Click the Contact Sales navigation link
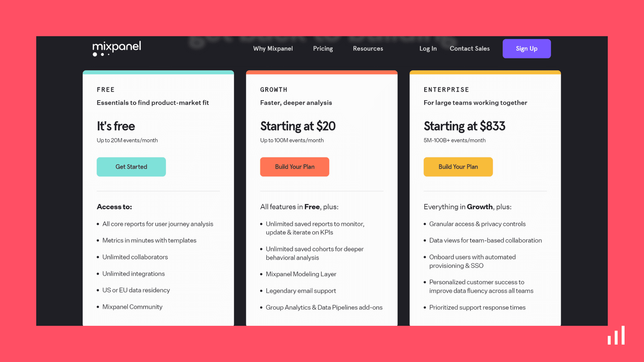This screenshot has height=362, width=644. (470, 48)
